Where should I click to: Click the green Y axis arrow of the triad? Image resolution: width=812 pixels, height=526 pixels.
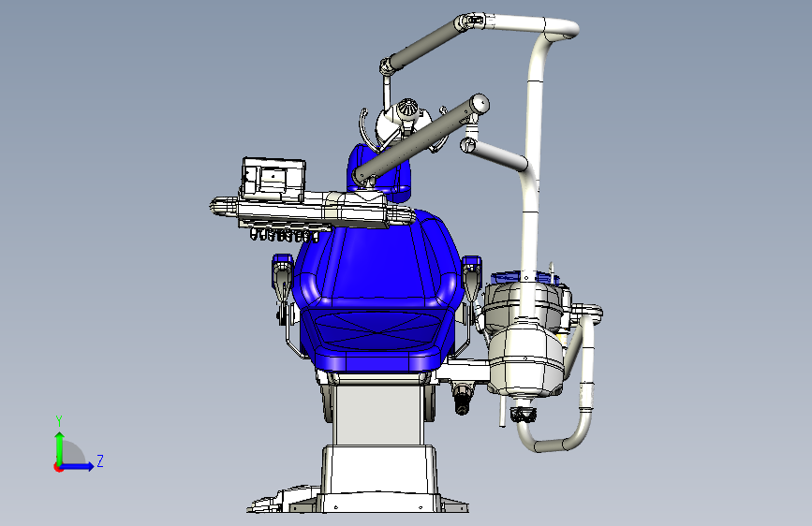(x=60, y=448)
